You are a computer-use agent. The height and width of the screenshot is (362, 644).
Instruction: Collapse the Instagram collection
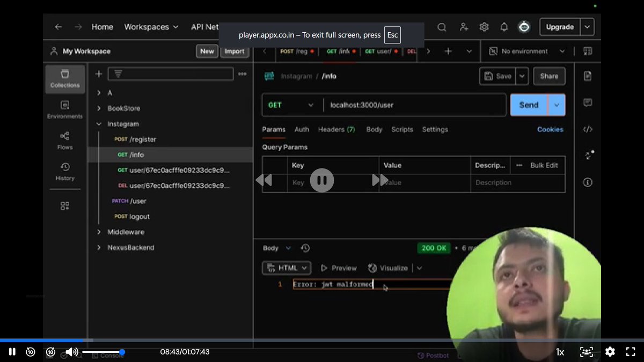tap(99, 124)
